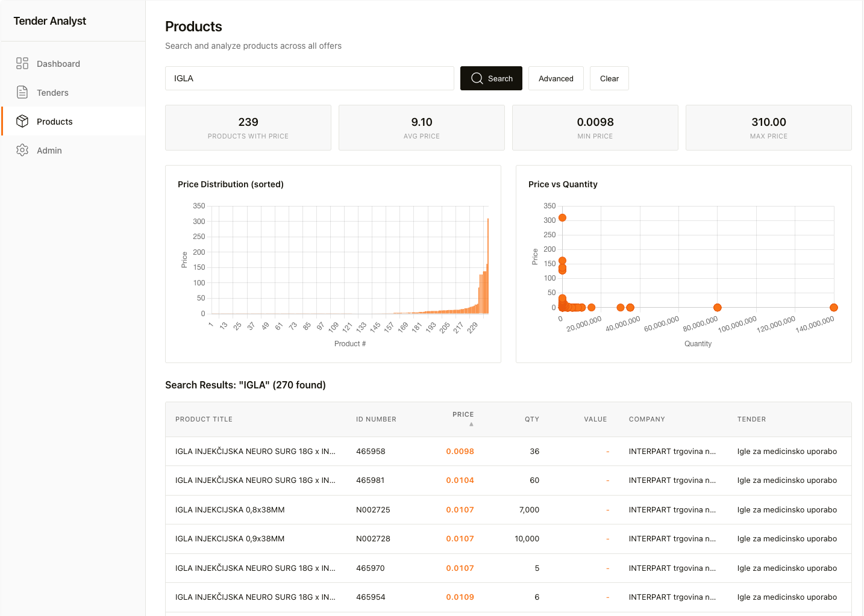Image resolution: width=864 pixels, height=616 pixels.
Task: Click the Price Distribution (sorted) chart title
Action: (x=231, y=184)
